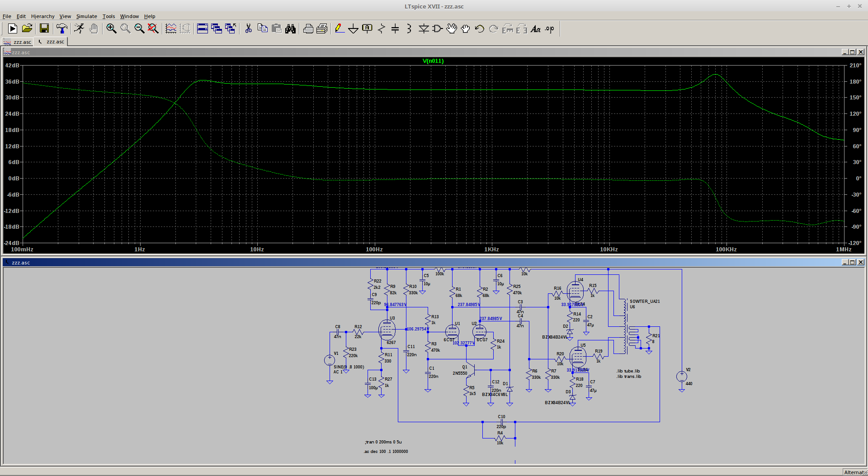The height and width of the screenshot is (476, 868).
Task: Click the undo arrow icon
Action: pos(480,28)
